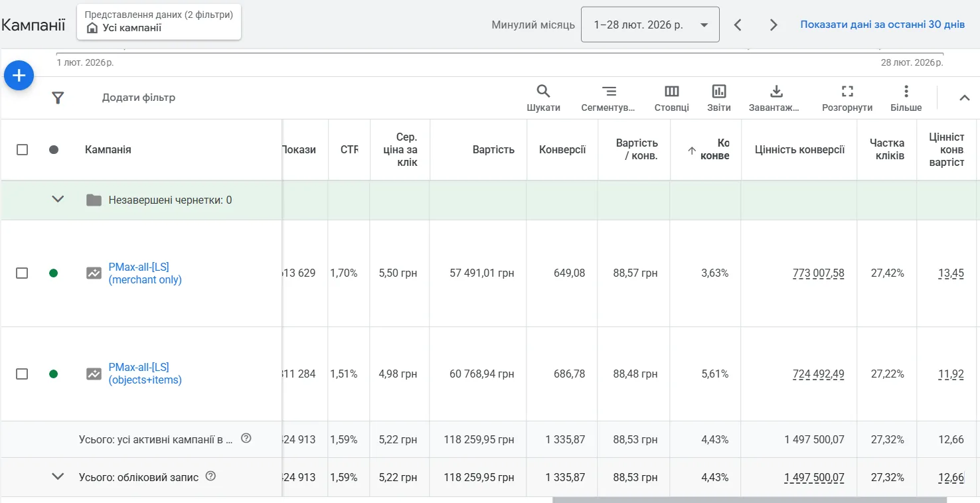
Task: Click the conversion value 724 492,49
Action: coord(818,374)
